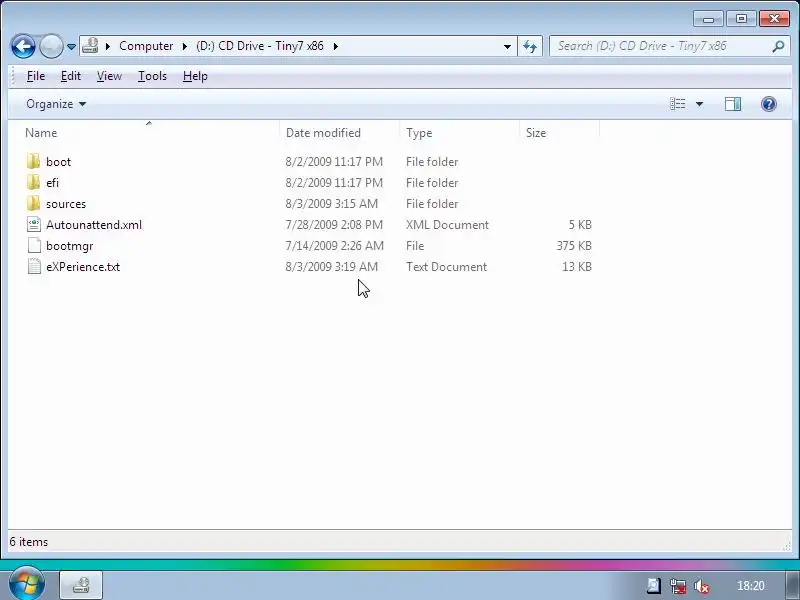Viewport: 800px width, 600px height.
Task: Open the muted volume tray icon
Action: (702, 586)
